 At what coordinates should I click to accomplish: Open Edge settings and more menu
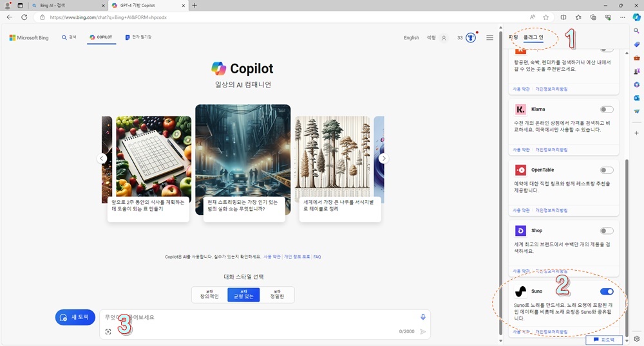point(623,17)
